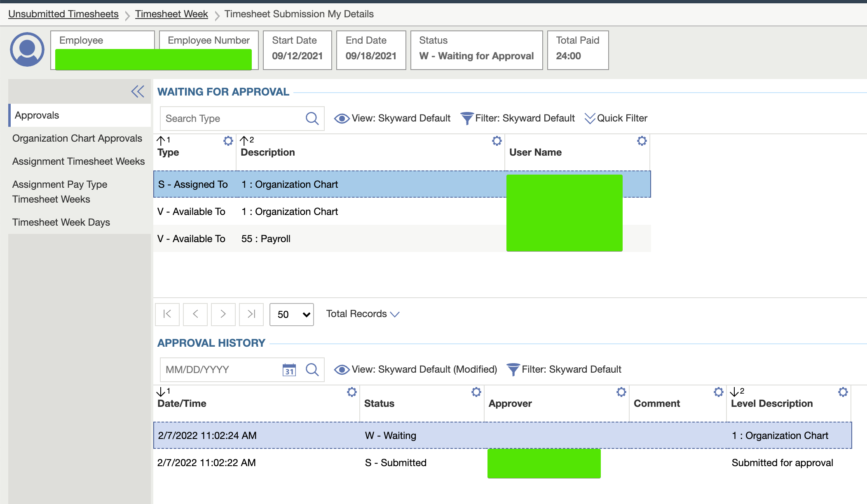Select the Approvals sidebar tab

[80, 115]
